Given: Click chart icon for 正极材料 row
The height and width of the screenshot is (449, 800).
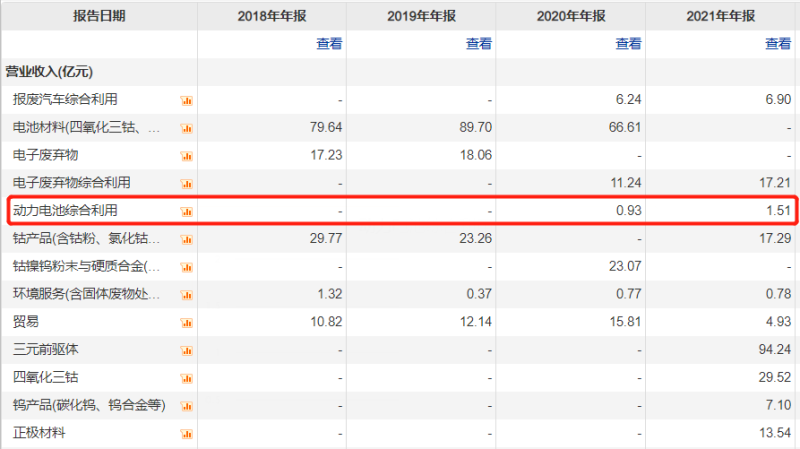Looking at the screenshot, I should tap(186, 434).
